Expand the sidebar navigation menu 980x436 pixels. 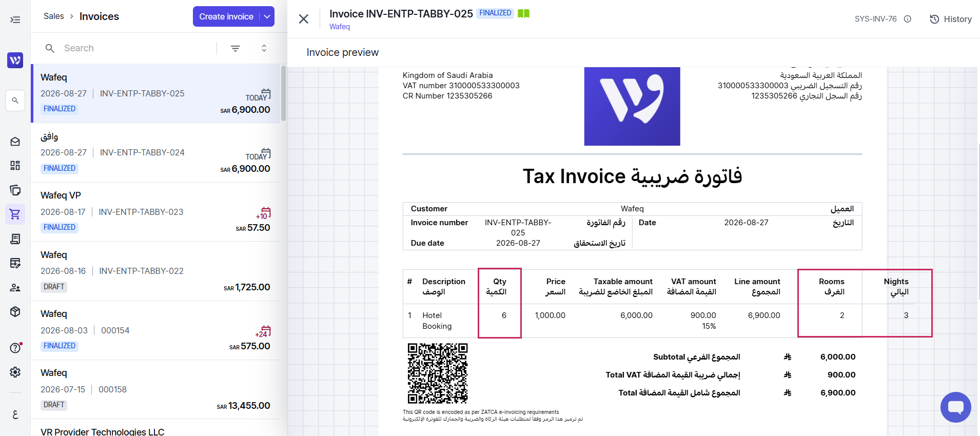point(15,20)
